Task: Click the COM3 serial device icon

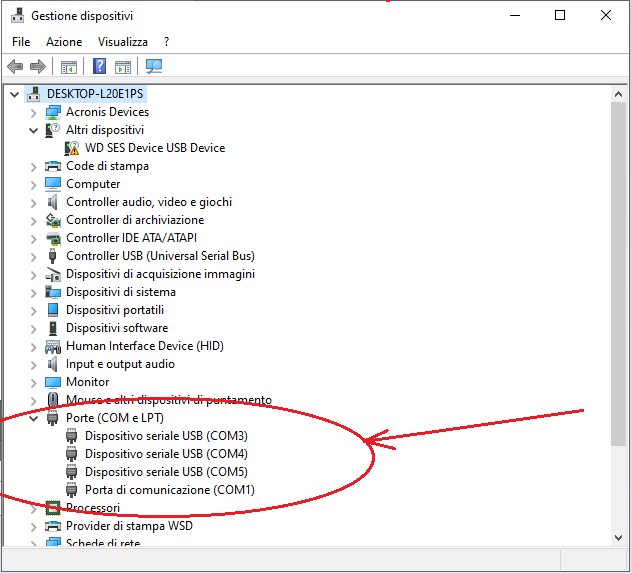Action: pos(71,436)
